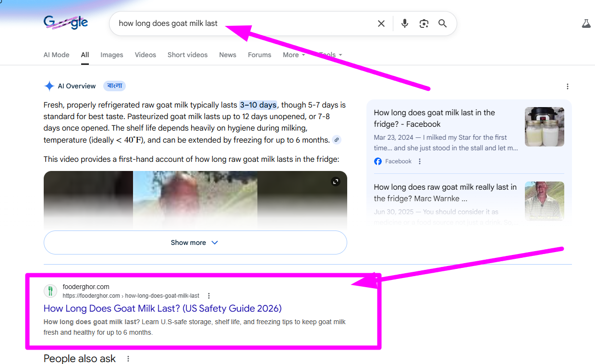The height and width of the screenshot is (364, 595).
Task: Switch to the Images tab
Action: 111,55
